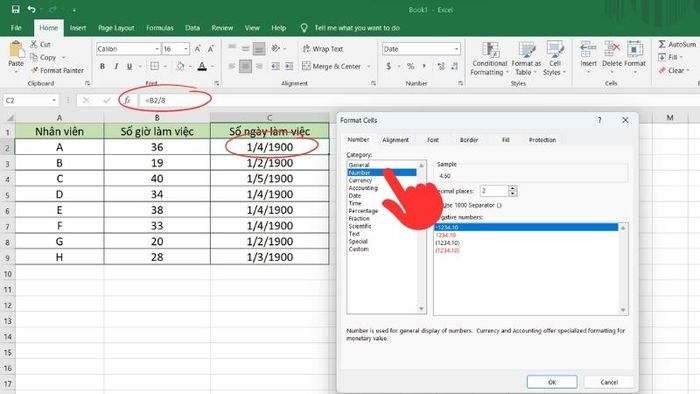Click the Orientation text angle icon
This screenshot has width=700, height=394.
[x=276, y=48]
